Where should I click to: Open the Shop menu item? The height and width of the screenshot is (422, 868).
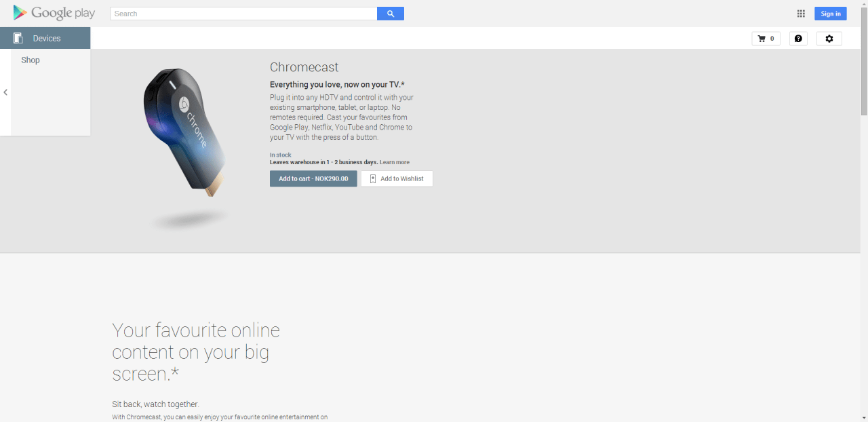(31, 60)
